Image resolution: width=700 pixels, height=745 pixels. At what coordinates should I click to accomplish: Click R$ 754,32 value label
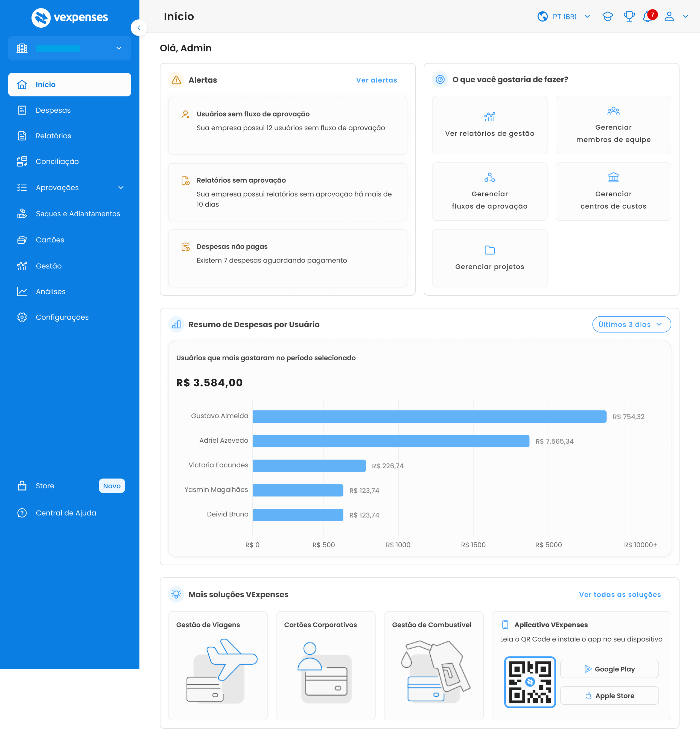(628, 417)
